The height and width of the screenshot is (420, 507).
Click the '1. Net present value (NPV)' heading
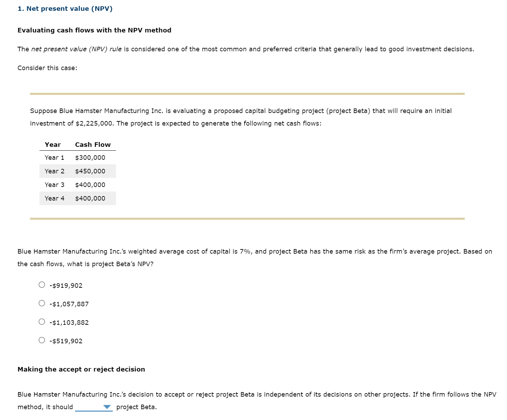[65, 8]
